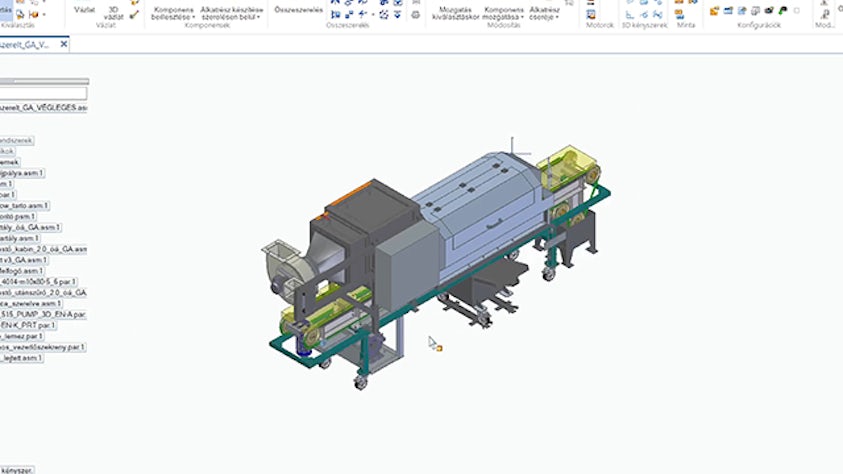The height and width of the screenshot is (474, 843).
Task: Click the dotted-square icon in Összeszerelés group
Action: pos(383,15)
